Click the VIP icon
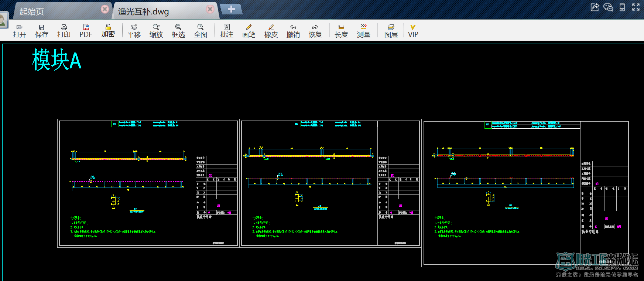 tap(413, 31)
